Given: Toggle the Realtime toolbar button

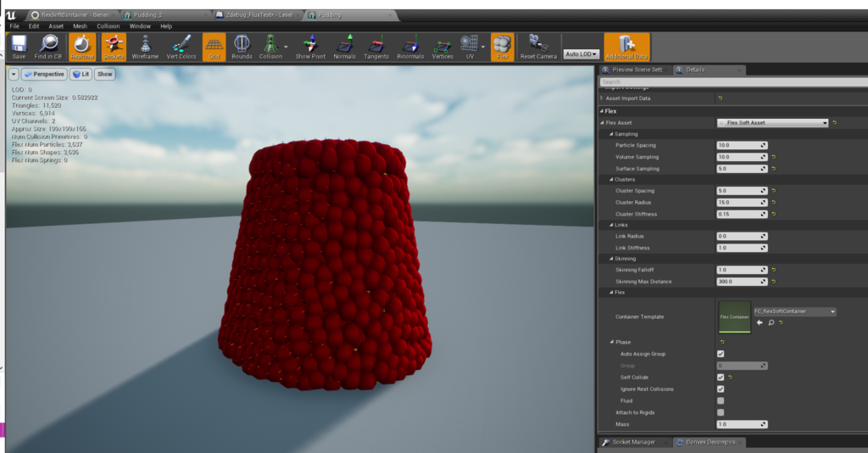Looking at the screenshot, I should click(x=82, y=47).
